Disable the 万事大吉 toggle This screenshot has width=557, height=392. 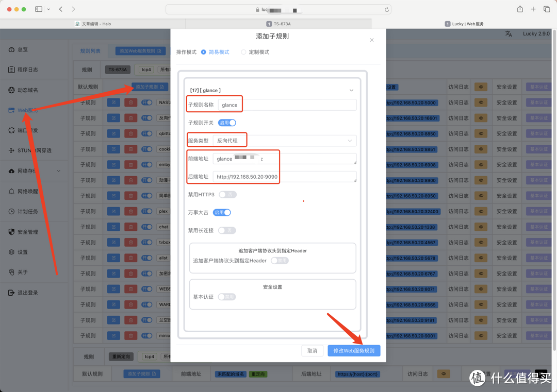pyautogui.click(x=222, y=212)
